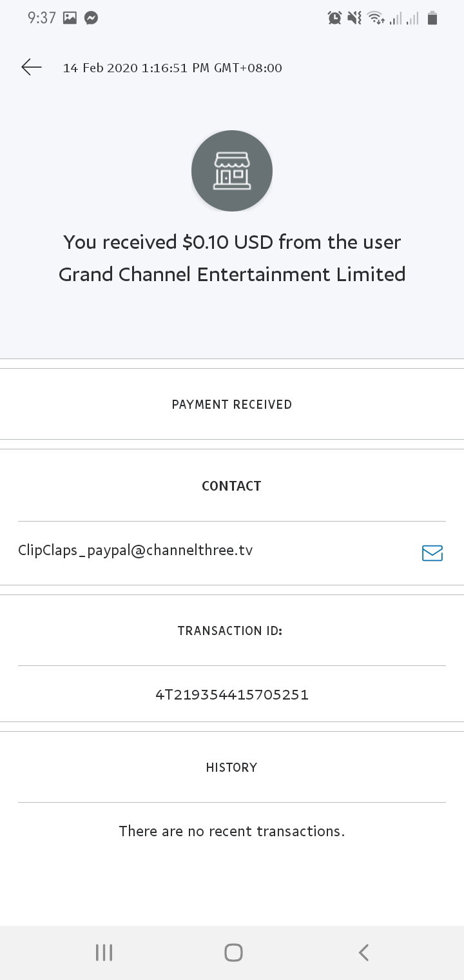This screenshot has height=980, width=464.
Task: Tap the back arrow at top left
Action: point(32,67)
